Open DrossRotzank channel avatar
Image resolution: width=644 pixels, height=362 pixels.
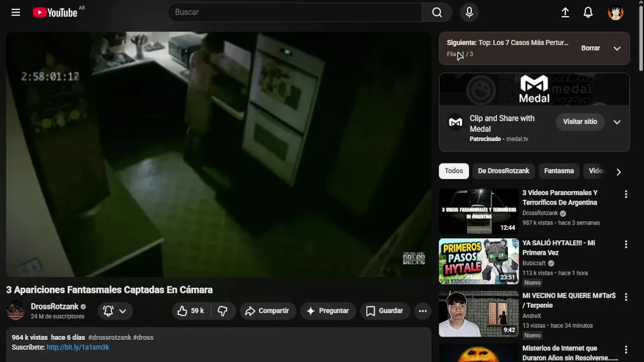(x=16, y=311)
